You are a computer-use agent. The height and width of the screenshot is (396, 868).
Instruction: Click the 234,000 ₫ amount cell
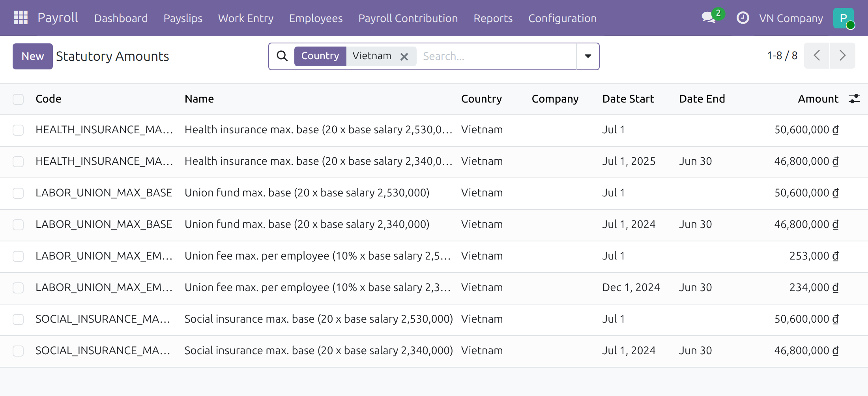click(x=814, y=288)
